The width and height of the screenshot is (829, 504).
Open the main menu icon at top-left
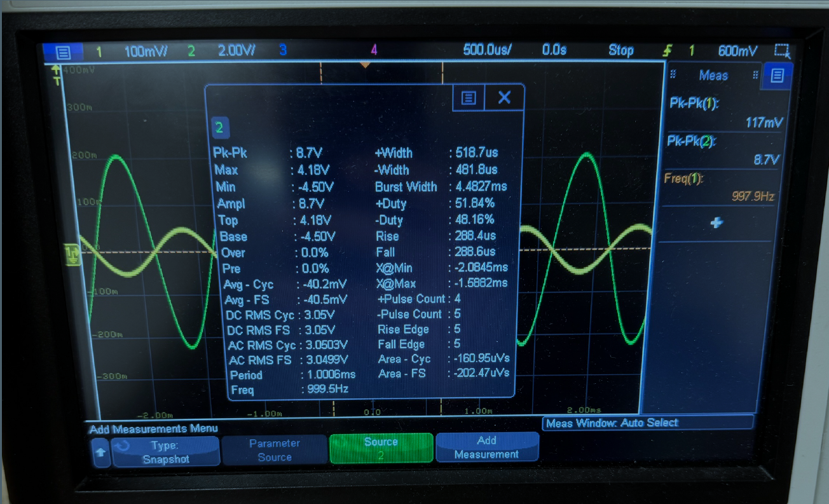pos(62,52)
